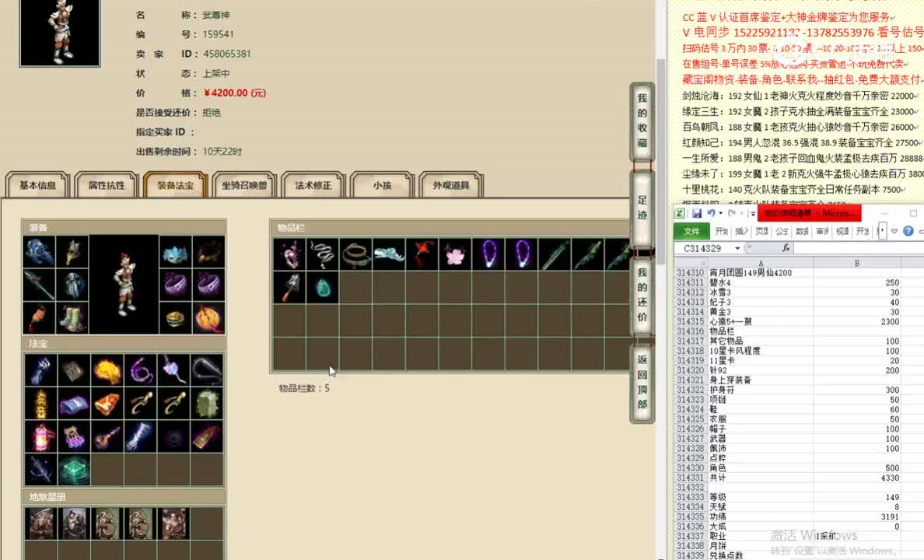Click the cell with value 3191
The image size is (924, 560).
click(857, 516)
